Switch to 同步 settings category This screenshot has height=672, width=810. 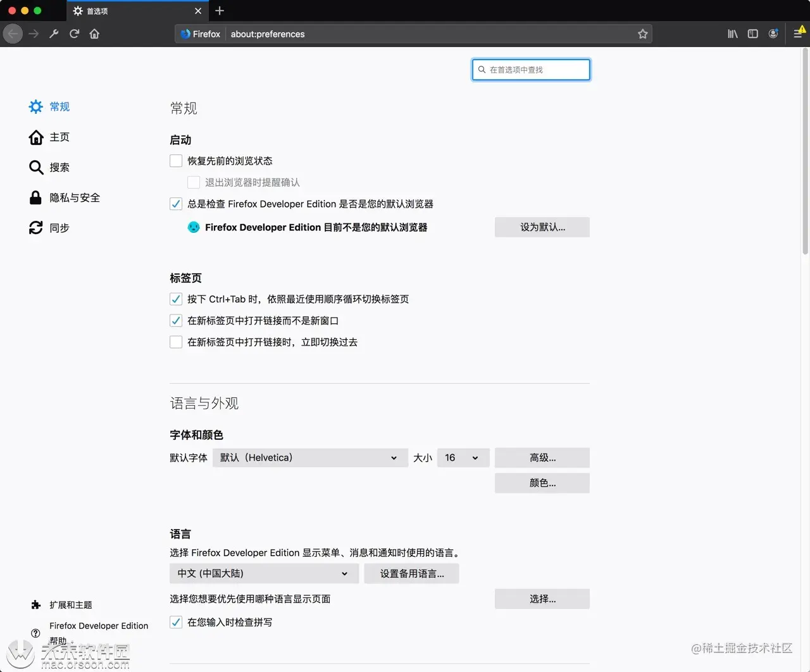click(59, 228)
